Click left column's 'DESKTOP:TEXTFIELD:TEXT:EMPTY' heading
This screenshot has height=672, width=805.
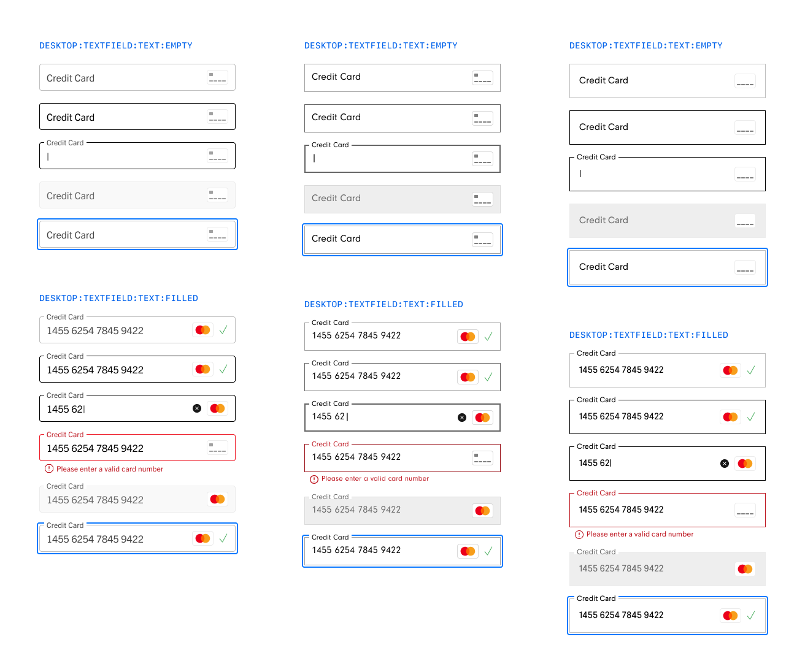(116, 45)
